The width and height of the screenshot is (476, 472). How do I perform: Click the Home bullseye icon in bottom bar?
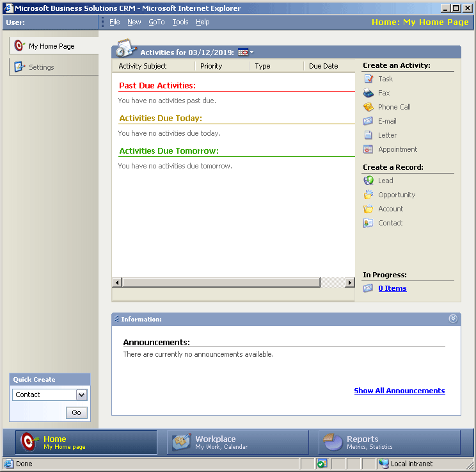pos(29,442)
